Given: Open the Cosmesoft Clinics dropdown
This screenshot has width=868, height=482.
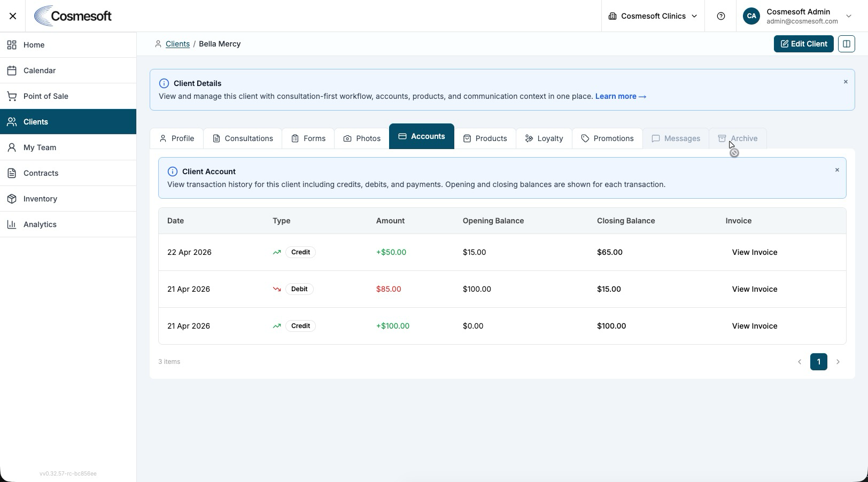Looking at the screenshot, I should tap(653, 16).
